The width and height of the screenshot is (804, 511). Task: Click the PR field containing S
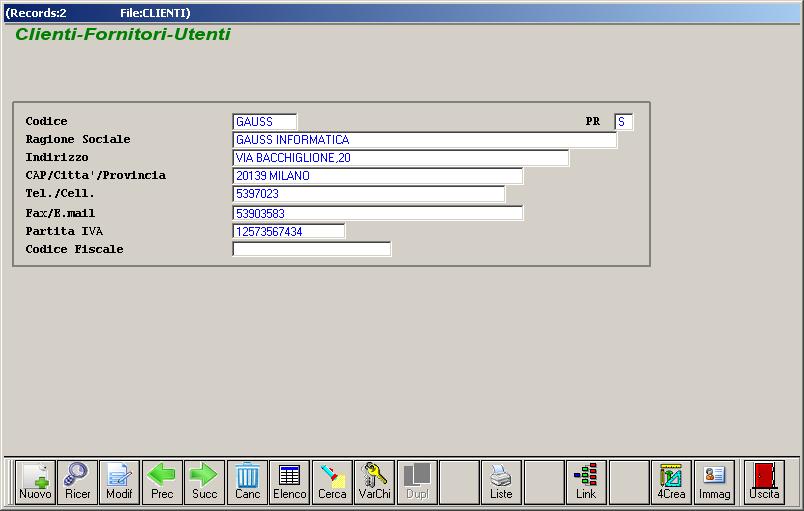[x=624, y=122]
